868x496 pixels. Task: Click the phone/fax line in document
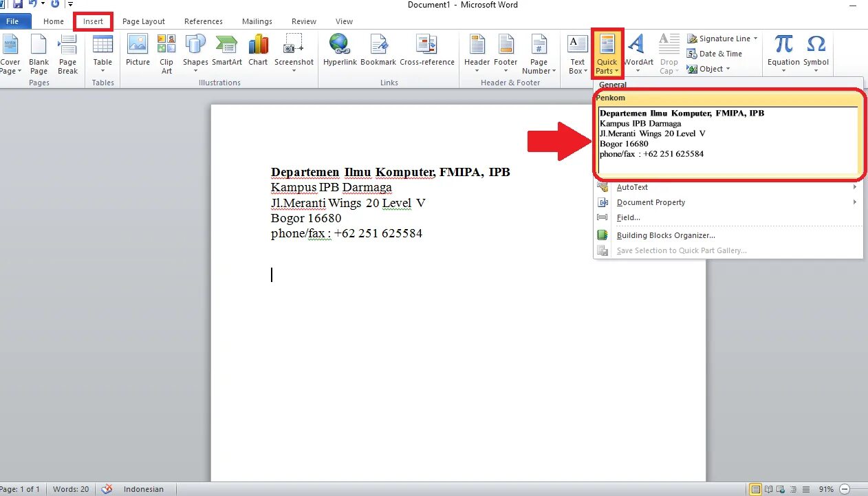347,233
